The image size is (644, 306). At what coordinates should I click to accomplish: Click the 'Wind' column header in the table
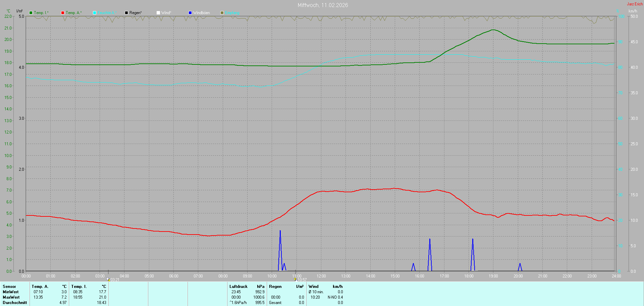pos(314,287)
